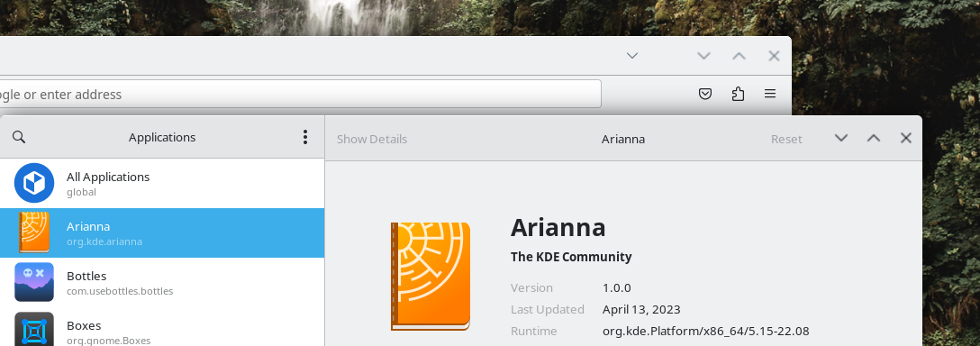
Task: Click the Boxes app icon
Action: 34,329
